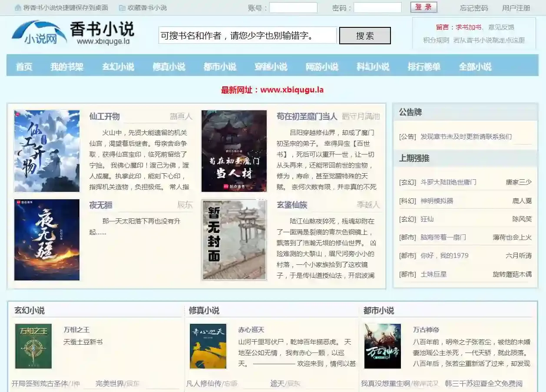Open 我的书架 in navigation bar
Viewport: 546px width, 392px height.
coord(67,67)
